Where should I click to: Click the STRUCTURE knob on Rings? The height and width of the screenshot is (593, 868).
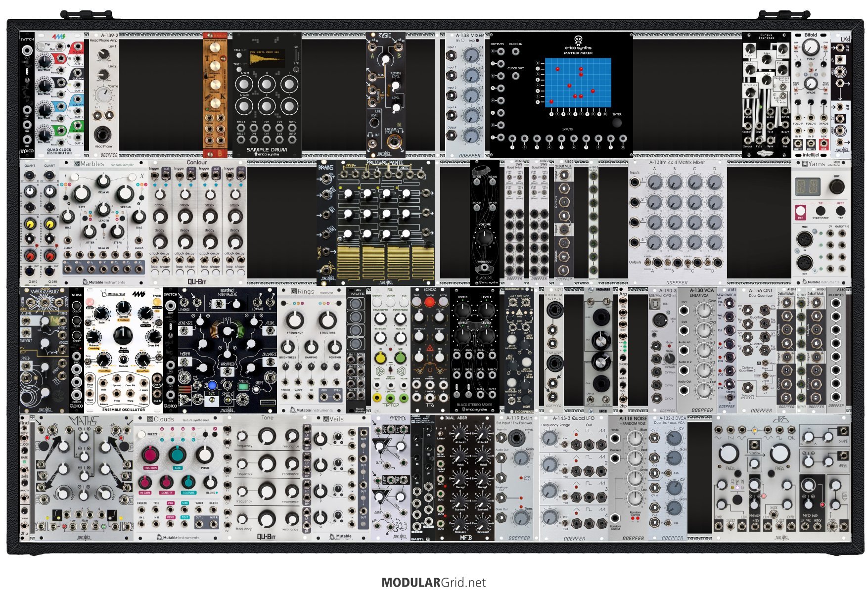pos(327,320)
